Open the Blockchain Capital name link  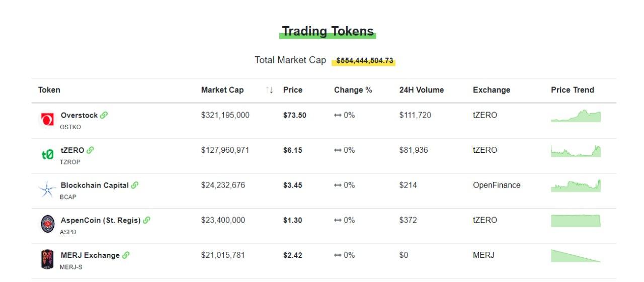[95, 185]
